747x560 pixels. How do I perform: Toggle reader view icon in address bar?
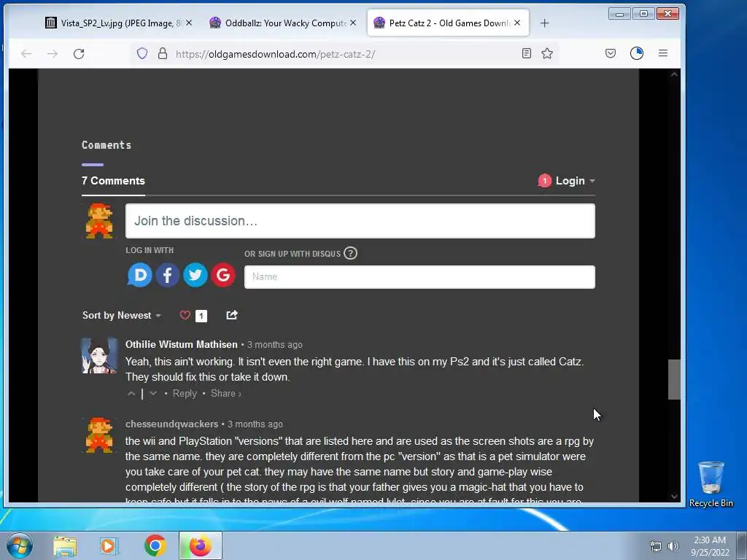pos(527,53)
